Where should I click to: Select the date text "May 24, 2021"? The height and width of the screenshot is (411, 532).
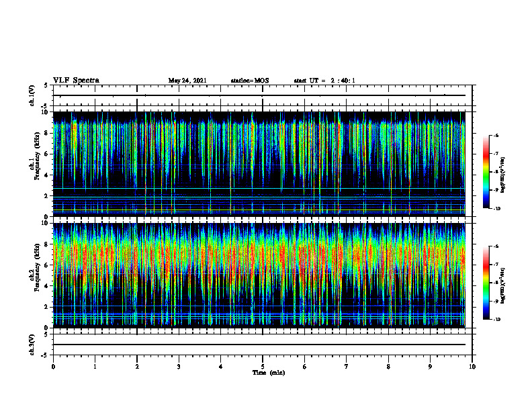pyautogui.click(x=187, y=81)
